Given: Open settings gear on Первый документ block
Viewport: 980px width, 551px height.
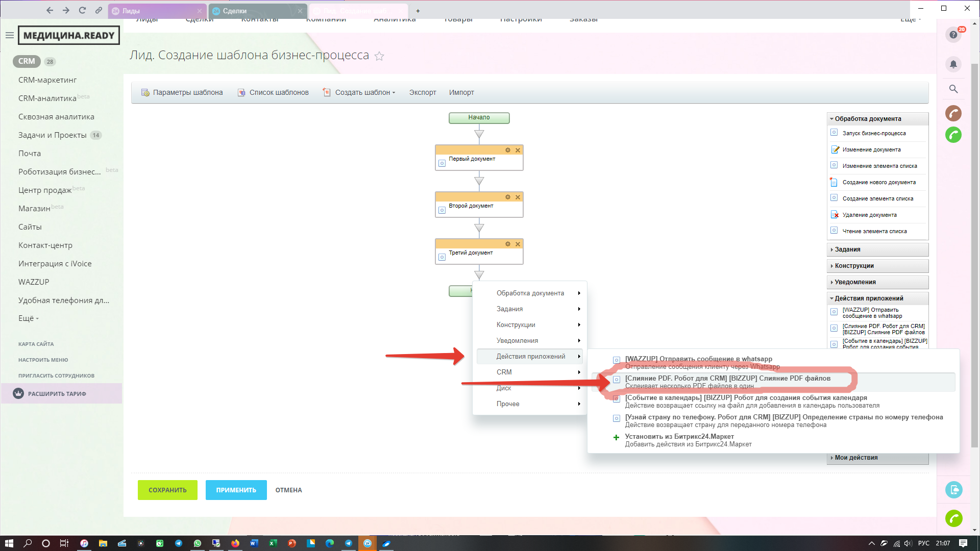Looking at the screenshot, I should [x=507, y=150].
